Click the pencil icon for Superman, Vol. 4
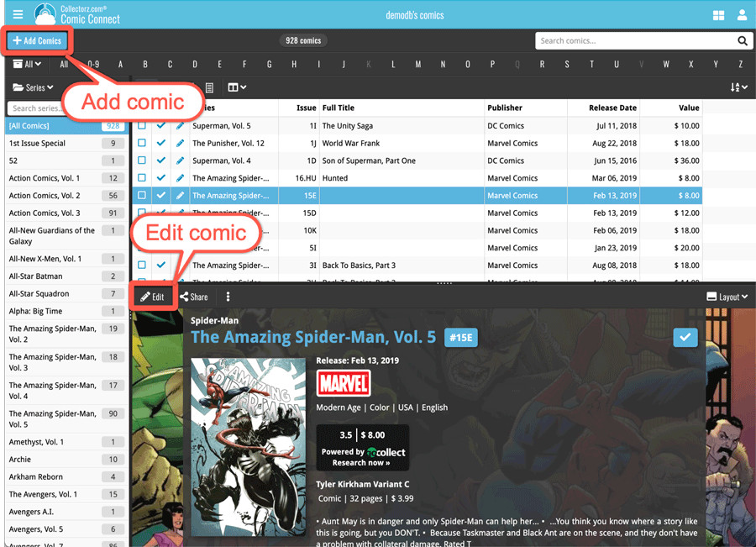 tap(180, 160)
